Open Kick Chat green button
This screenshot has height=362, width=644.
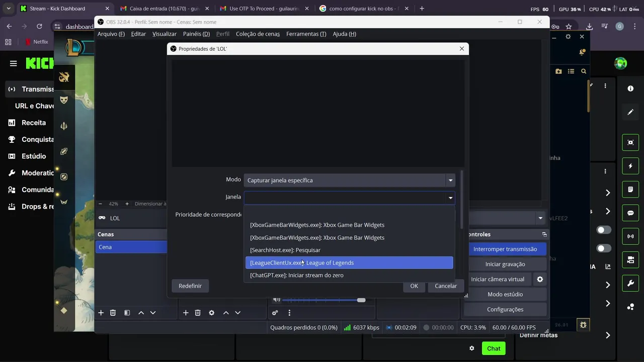click(494, 348)
